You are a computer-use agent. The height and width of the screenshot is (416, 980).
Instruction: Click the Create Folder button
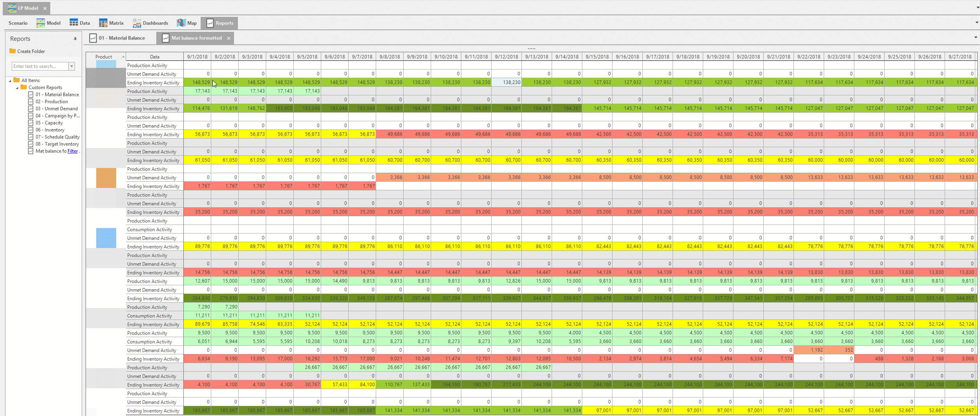[27, 51]
